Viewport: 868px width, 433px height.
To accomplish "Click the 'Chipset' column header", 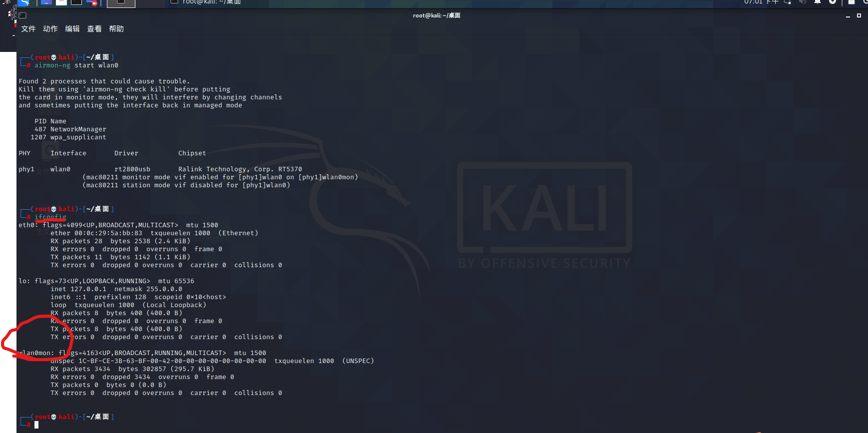I will [x=192, y=153].
